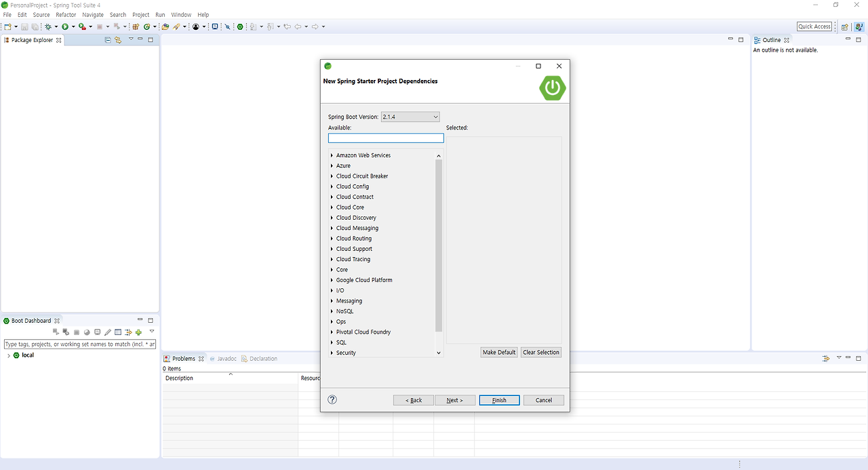868x470 pixels.
Task: Open Package Explorer view menu triangle
Action: [131, 39]
